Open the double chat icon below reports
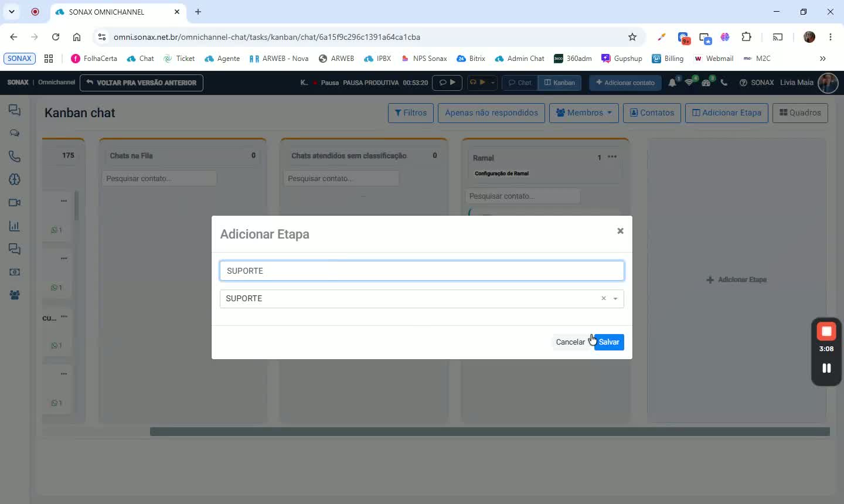844x504 pixels. click(x=15, y=249)
